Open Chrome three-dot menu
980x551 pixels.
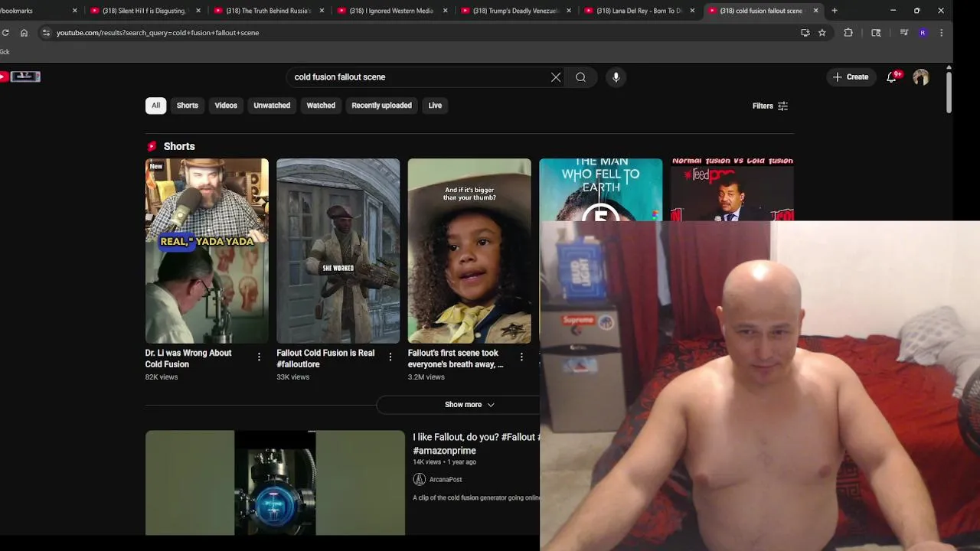pos(941,33)
